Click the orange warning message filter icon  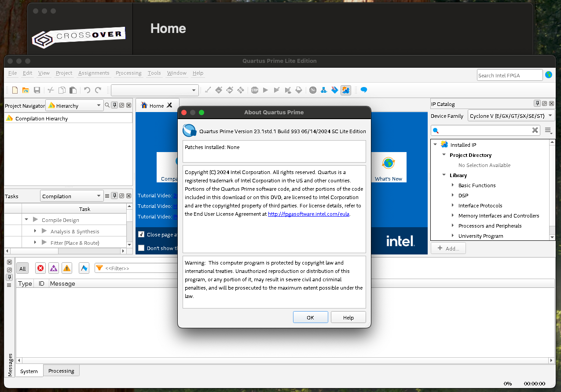click(x=66, y=268)
